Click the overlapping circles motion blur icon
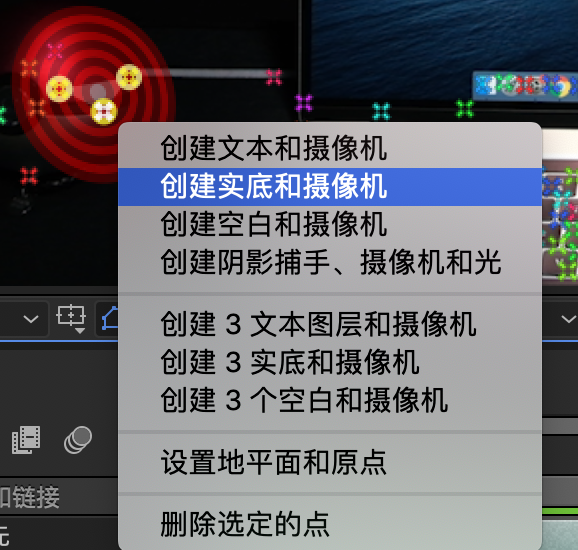 (78, 439)
